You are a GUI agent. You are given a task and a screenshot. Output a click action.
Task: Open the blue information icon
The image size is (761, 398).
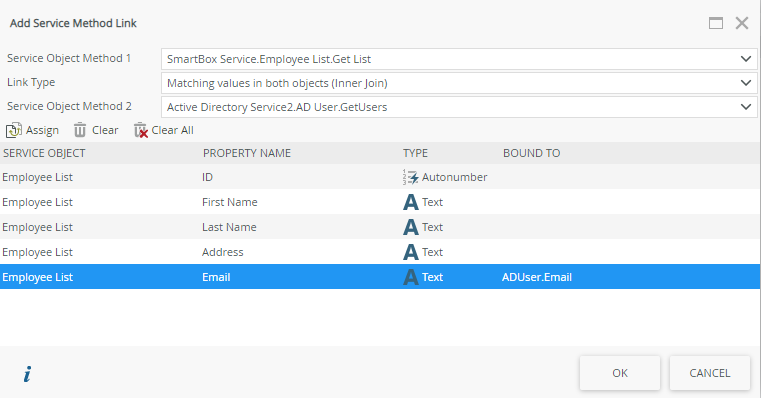click(x=27, y=374)
